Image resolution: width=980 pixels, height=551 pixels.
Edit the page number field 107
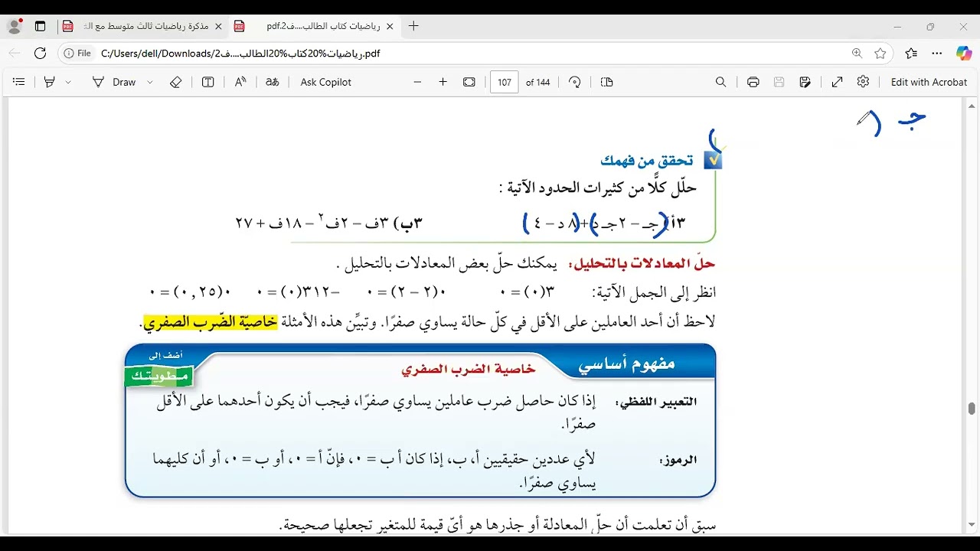(504, 82)
